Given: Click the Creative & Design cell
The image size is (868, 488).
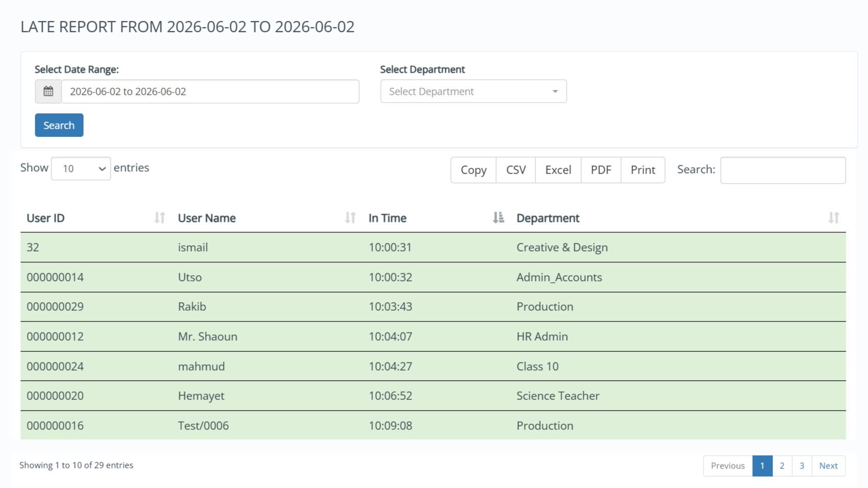Looking at the screenshot, I should (x=562, y=248).
